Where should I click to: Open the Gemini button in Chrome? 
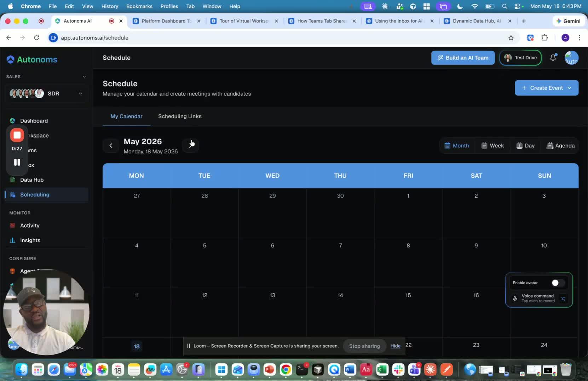tap(568, 21)
